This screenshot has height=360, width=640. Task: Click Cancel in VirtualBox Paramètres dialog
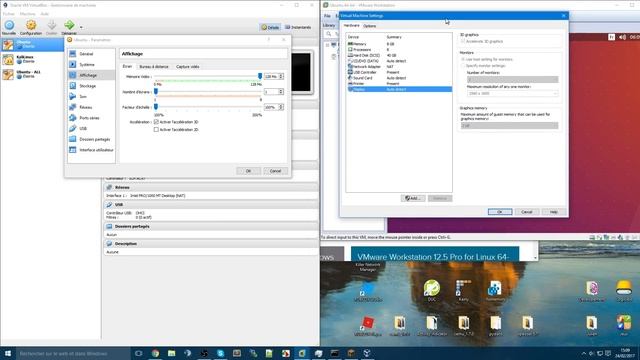click(276, 171)
